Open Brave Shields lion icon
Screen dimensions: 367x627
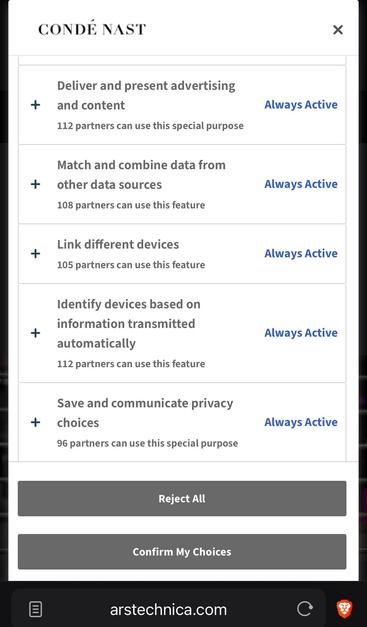344,609
